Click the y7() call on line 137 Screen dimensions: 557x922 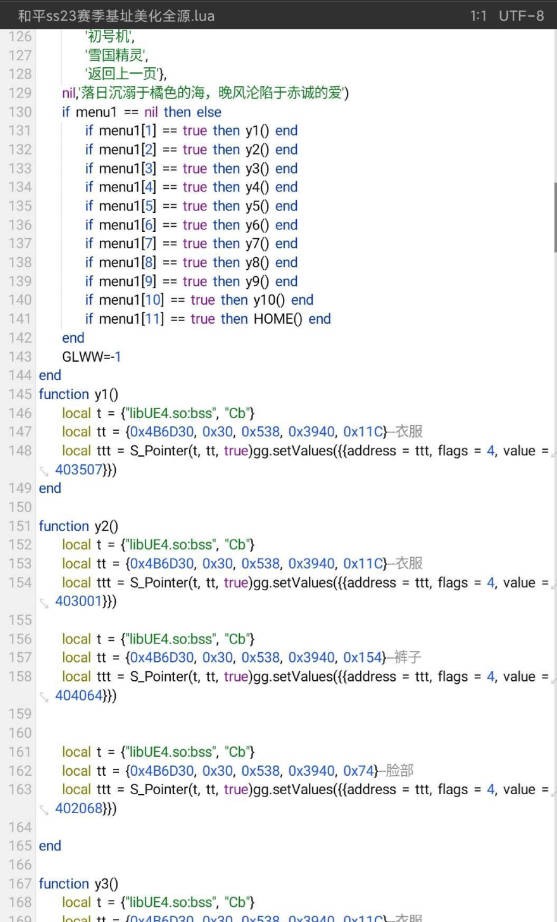(x=257, y=243)
